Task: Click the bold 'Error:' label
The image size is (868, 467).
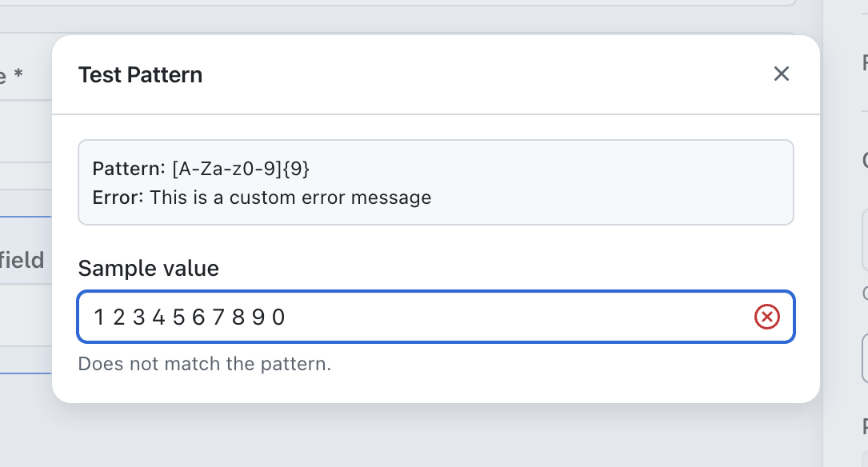Action: (x=118, y=197)
